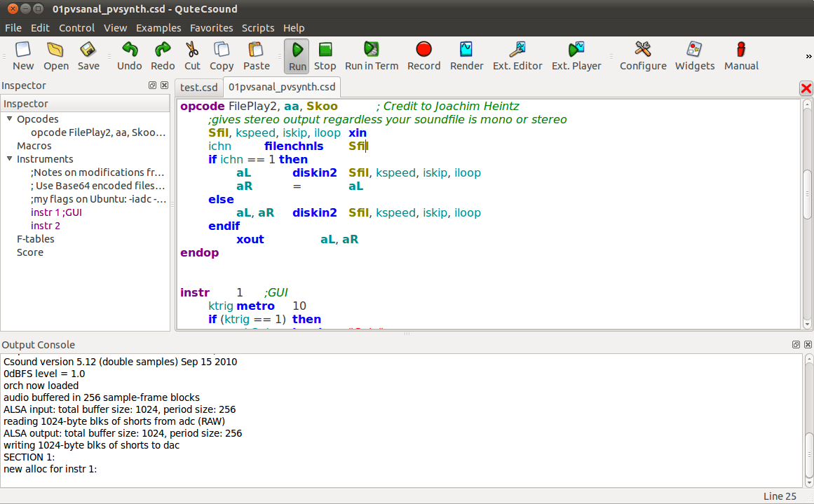Open the Control menu
Image resolution: width=814 pixels, height=504 pixels.
(x=76, y=28)
